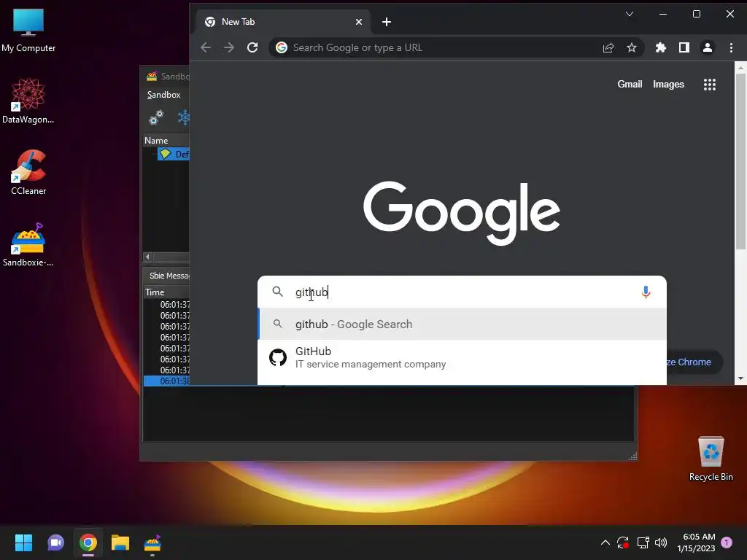Viewport: 747px width, 560px height.
Task: Open File Explorer from the taskbar
Action: click(120, 542)
